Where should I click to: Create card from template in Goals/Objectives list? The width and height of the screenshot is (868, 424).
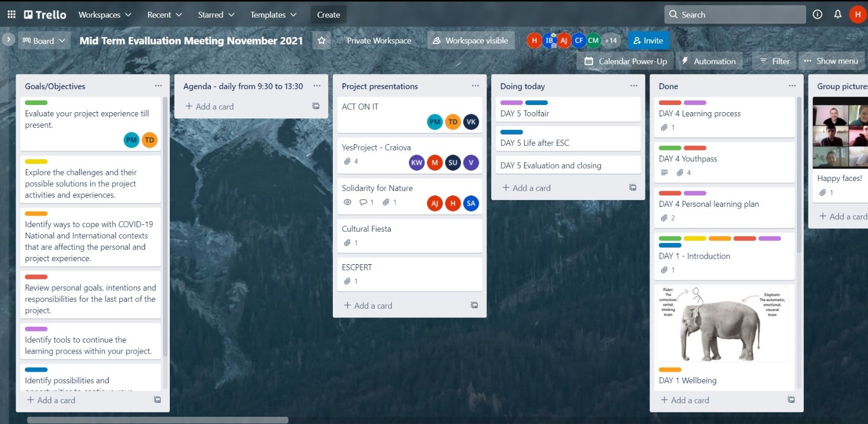click(x=157, y=400)
